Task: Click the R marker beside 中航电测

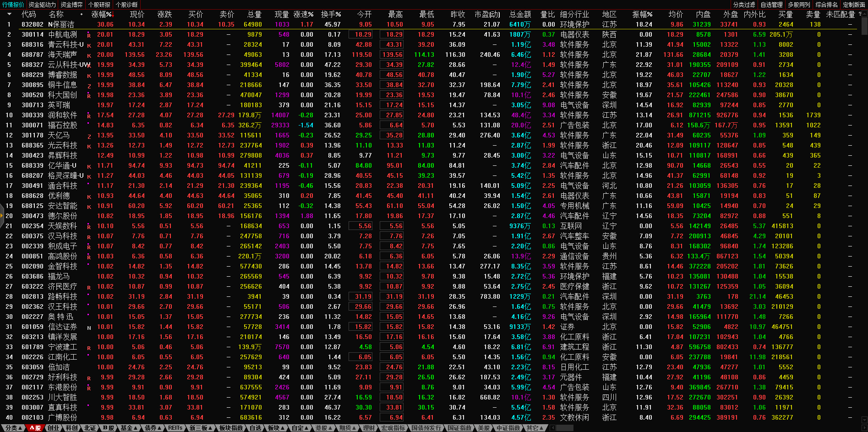Action: click(89, 35)
